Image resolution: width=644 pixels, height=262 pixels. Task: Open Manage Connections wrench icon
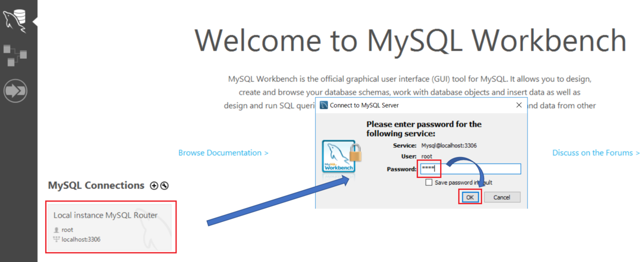click(164, 185)
